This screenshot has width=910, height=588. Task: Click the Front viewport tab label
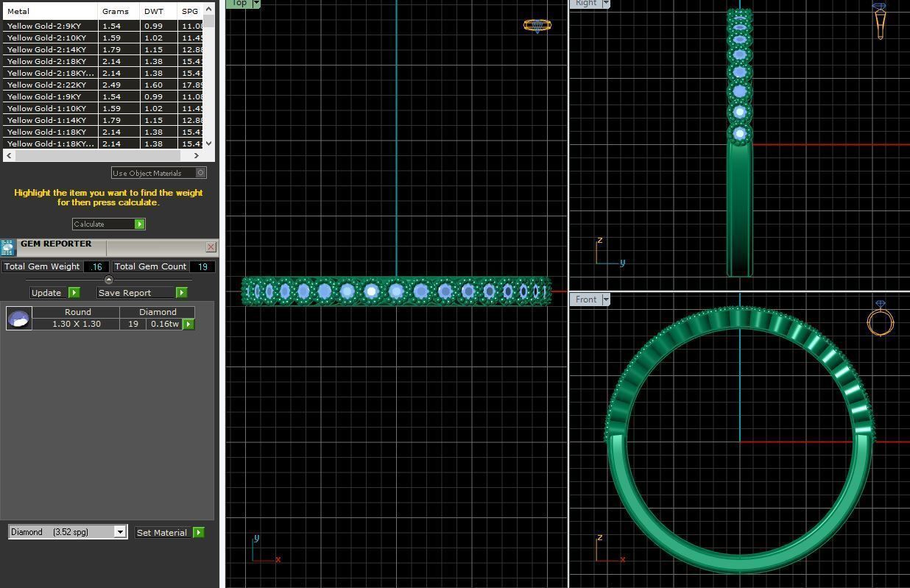586,300
